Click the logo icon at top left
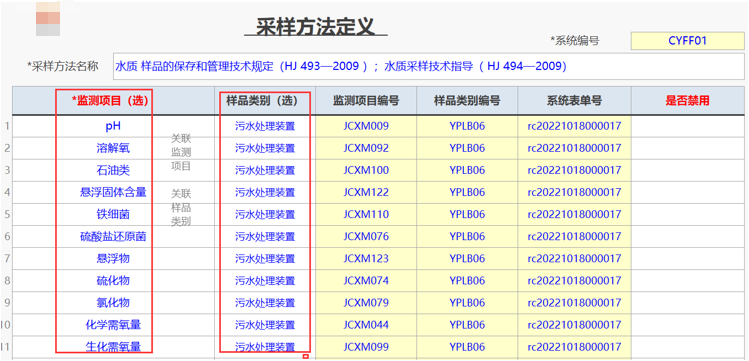Screen dimensions: 749x361 pyautogui.click(x=48, y=18)
